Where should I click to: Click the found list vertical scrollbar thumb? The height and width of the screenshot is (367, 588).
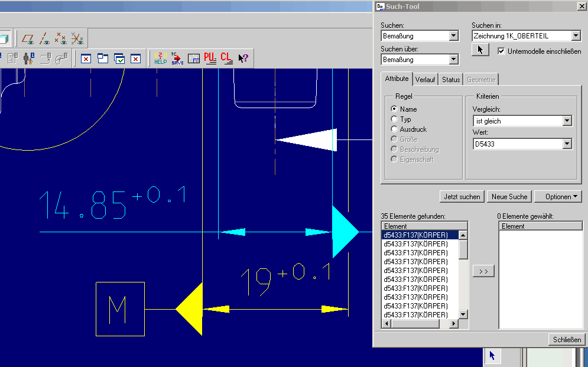pos(463,249)
